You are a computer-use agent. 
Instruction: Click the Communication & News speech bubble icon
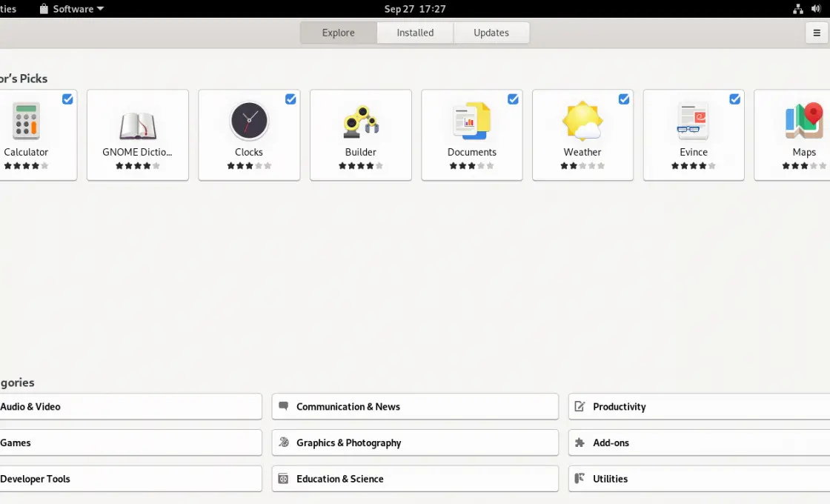283,406
